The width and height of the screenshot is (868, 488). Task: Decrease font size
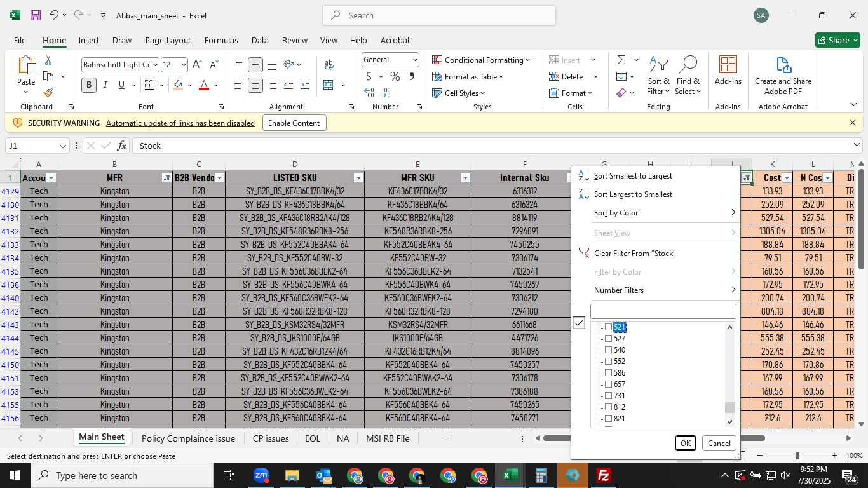214,65
